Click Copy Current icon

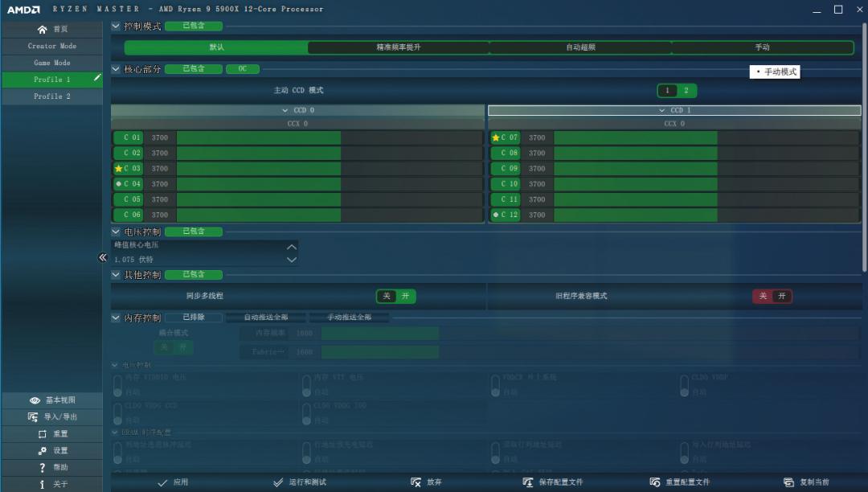coord(789,482)
